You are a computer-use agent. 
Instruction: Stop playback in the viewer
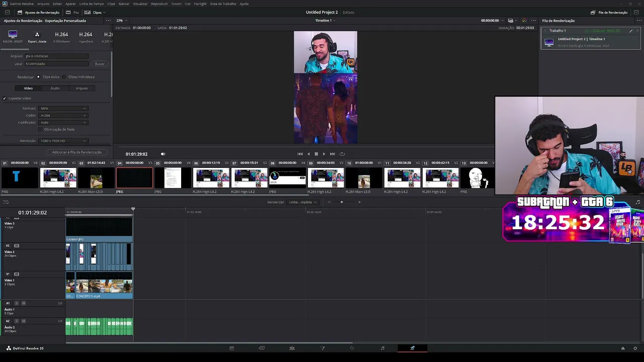point(316,154)
